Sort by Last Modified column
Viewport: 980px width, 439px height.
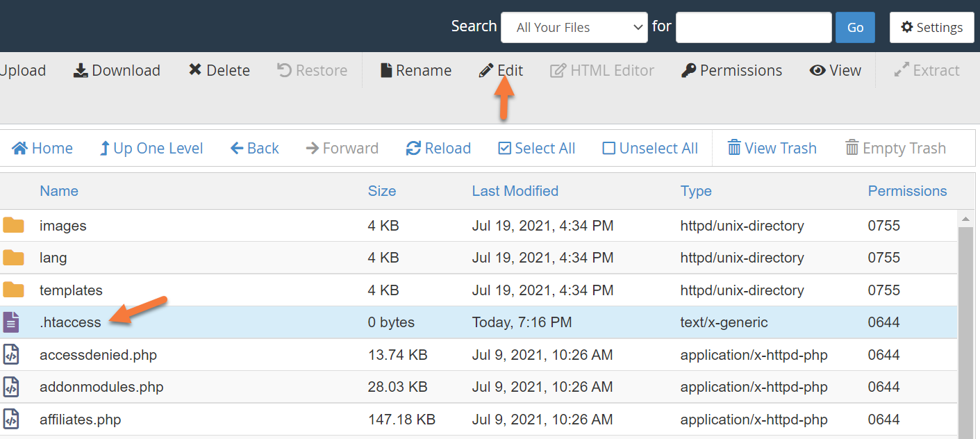(x=515, y=191)
